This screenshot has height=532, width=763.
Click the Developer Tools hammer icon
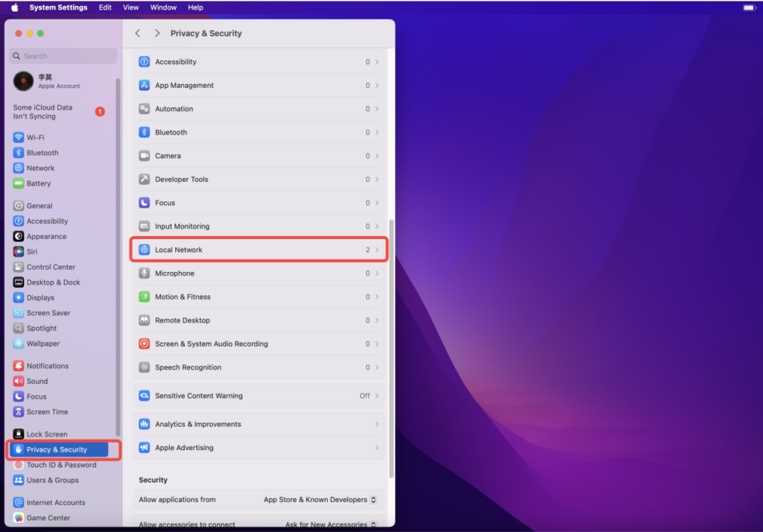pyautogui.click(x=144, y=179)
